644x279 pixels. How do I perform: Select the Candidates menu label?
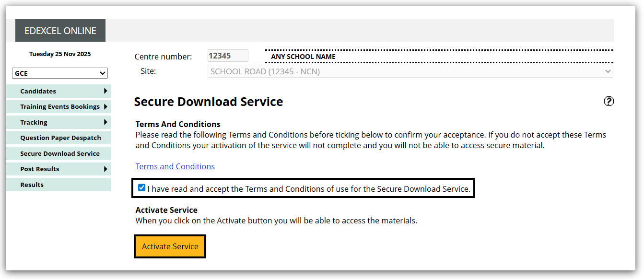[x=38, y=91]
